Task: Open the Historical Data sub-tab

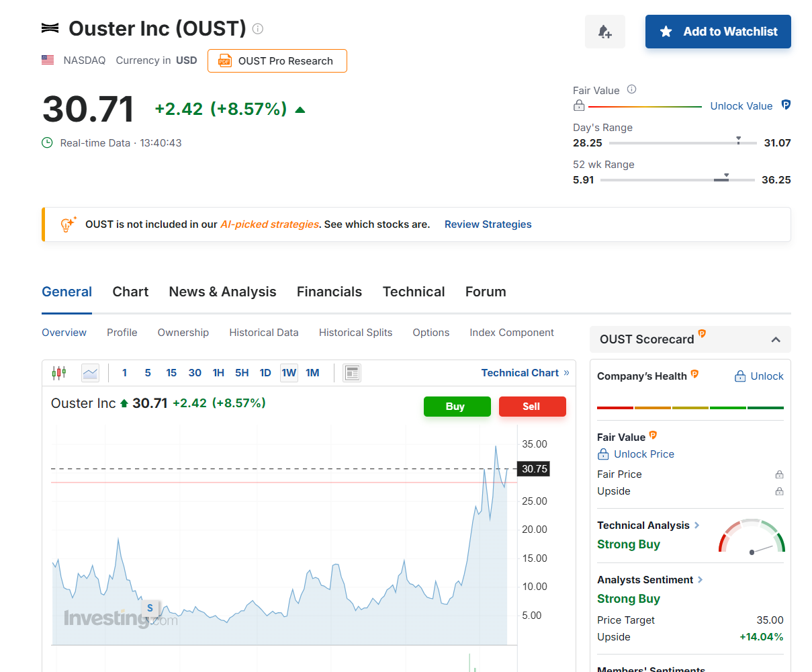Action: pyautogui.click(x=264, y=333)
